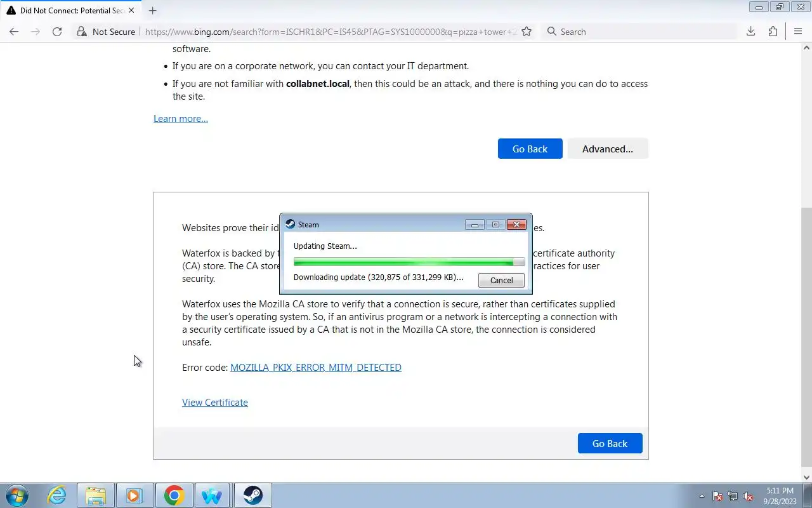Open the Extensions puzzle icon
This screenshot has height=508, width=812.
(x=773, y=32)
